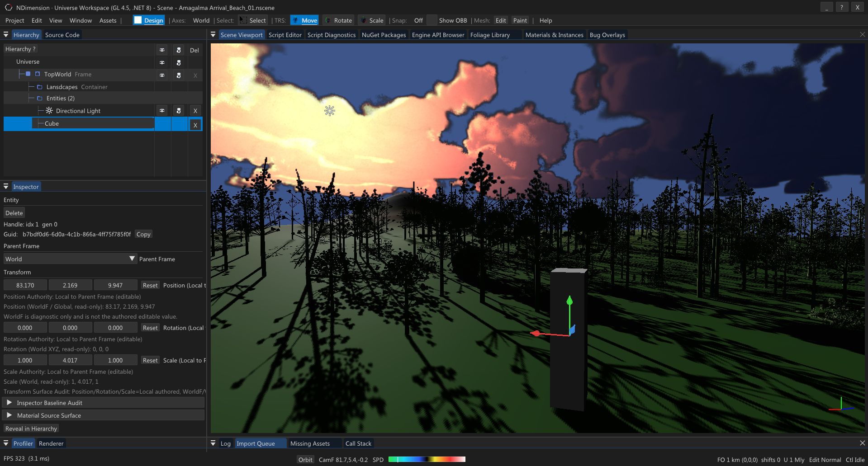This screenshot has width=868, height=466.
Task: Open the Assets menu
Action: tap(108, 20)
